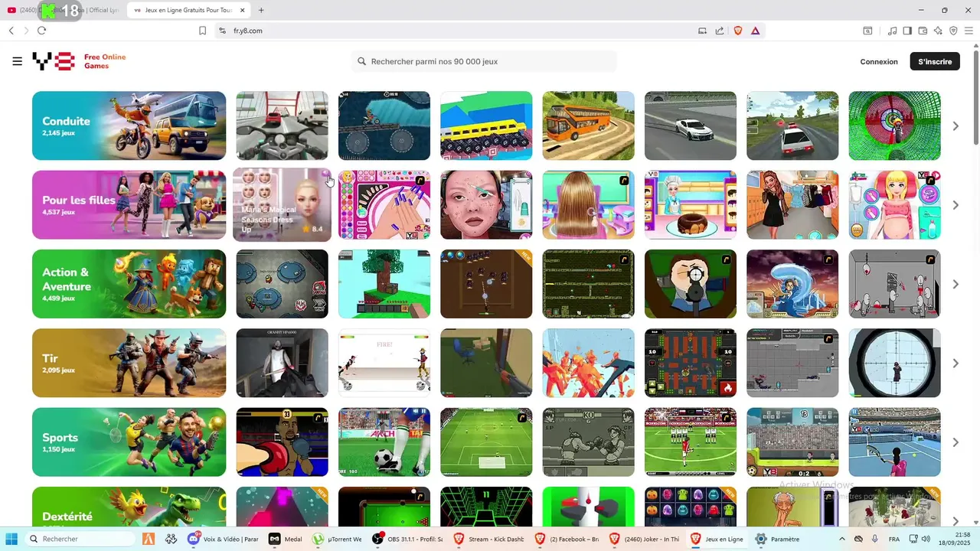This screenshot has height=551, width=980.
Task: Expand the Conduite row with the right arrow
Action: click(955, 126)
